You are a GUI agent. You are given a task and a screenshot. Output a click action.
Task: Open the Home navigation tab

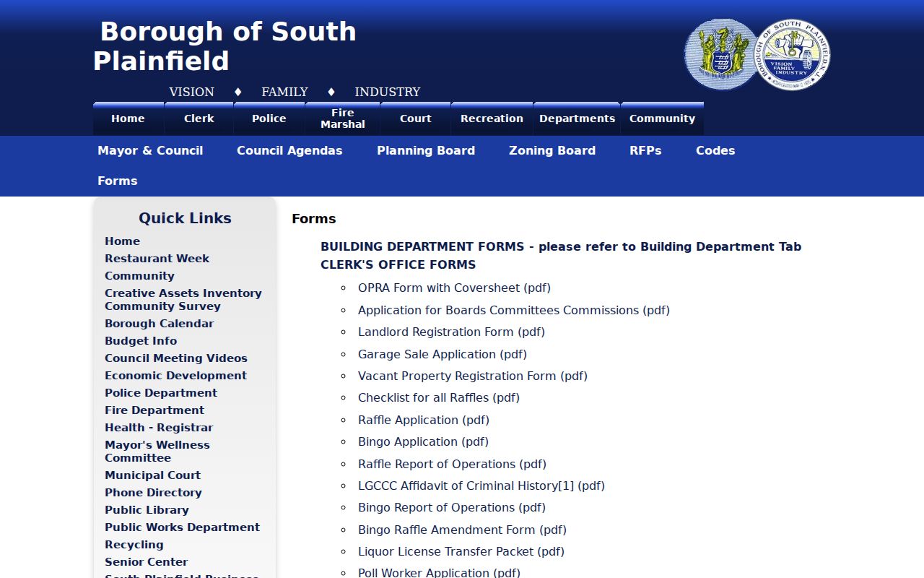[128, 118]
